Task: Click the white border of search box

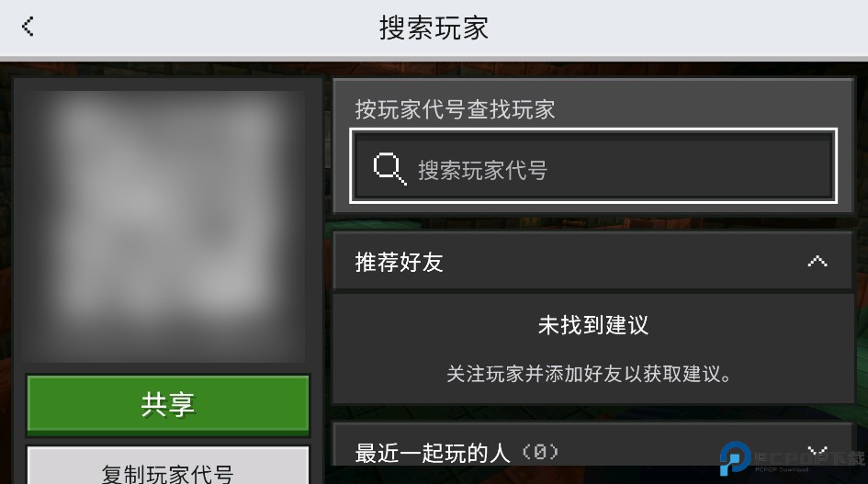Action: pyautogui.click(x=593, y=131)
